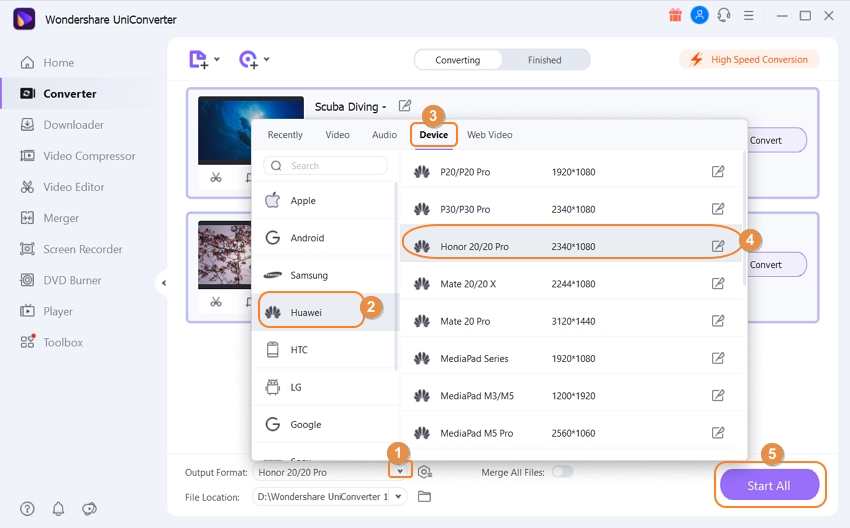Viewport: 850px width, 528px height.
Task: Browse output folder with folder icon
Action: (424, 497)
